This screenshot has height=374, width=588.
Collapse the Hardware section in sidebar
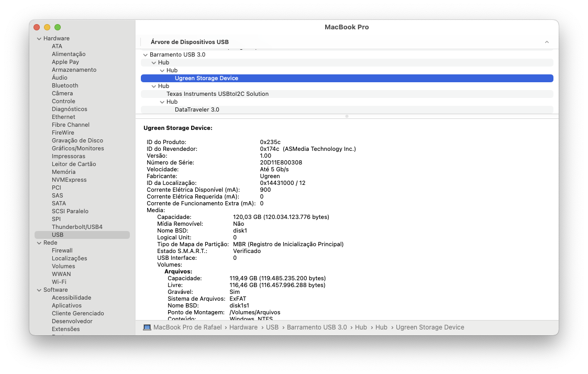tap(39, 39)
